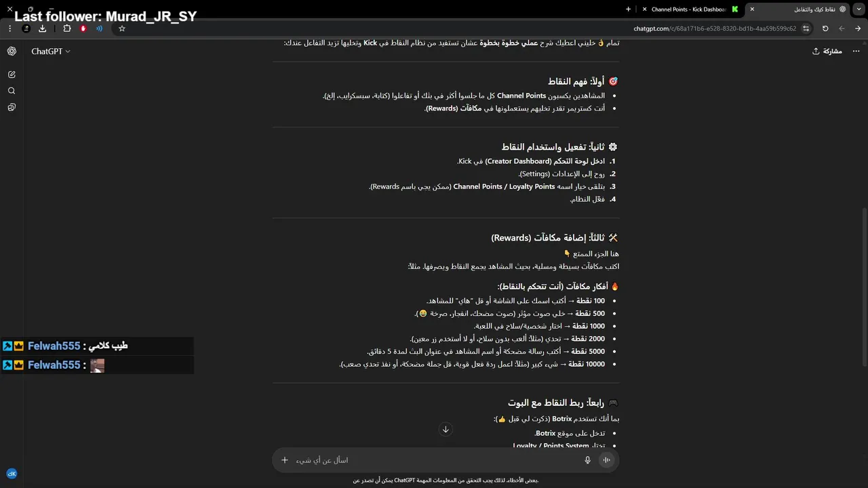Navigate with the dimmed arrow button

[842, 28]
